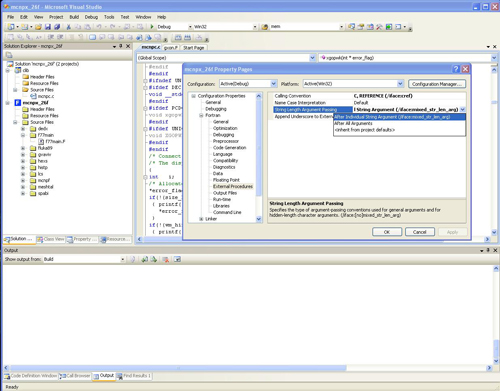
Task: Click the Properties Window toolbar icon
Action: [361, 27]
